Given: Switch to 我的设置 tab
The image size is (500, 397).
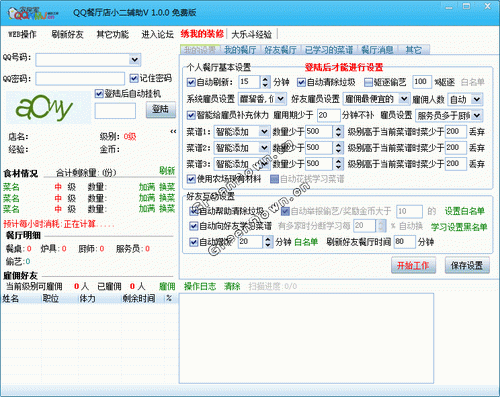Looking at the screenshot, I should point(200,50).
